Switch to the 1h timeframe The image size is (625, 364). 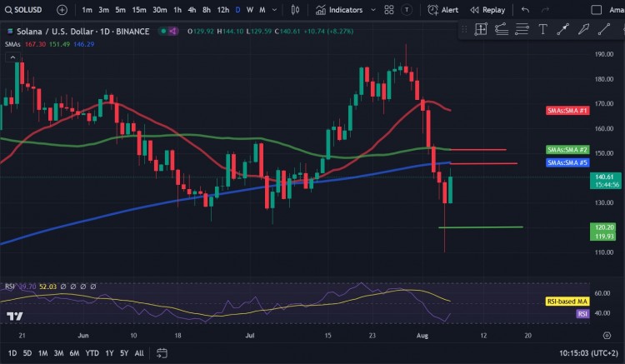(x=177, y=10)
